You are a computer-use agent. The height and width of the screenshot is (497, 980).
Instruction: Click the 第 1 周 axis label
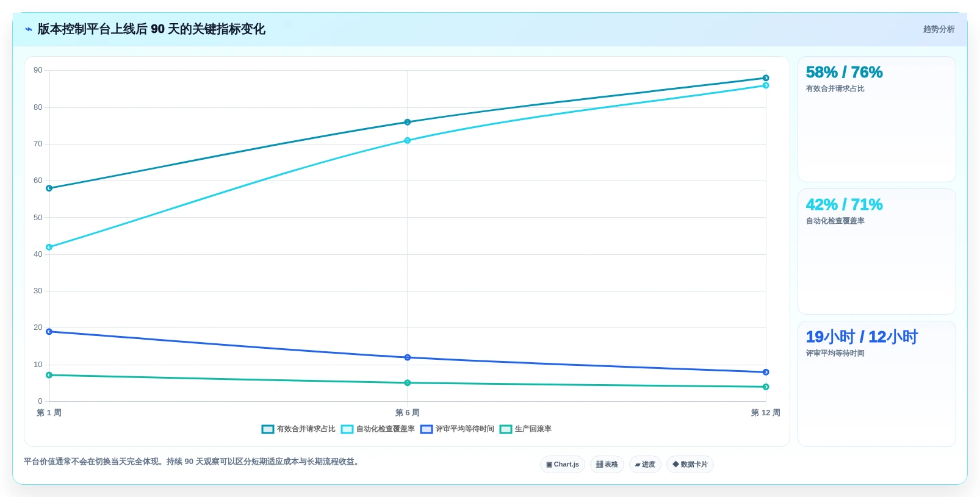[x=49, y=413]
